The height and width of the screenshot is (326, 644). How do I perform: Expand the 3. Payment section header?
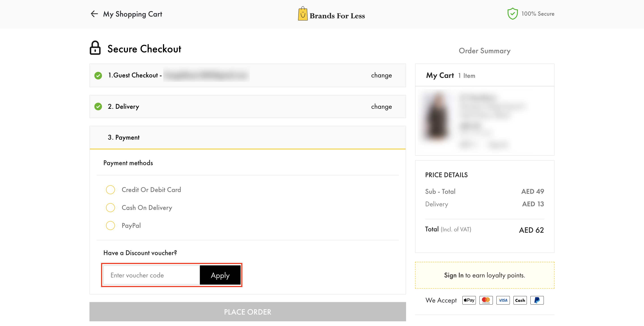pyautogui.click(x=248, y=137)
